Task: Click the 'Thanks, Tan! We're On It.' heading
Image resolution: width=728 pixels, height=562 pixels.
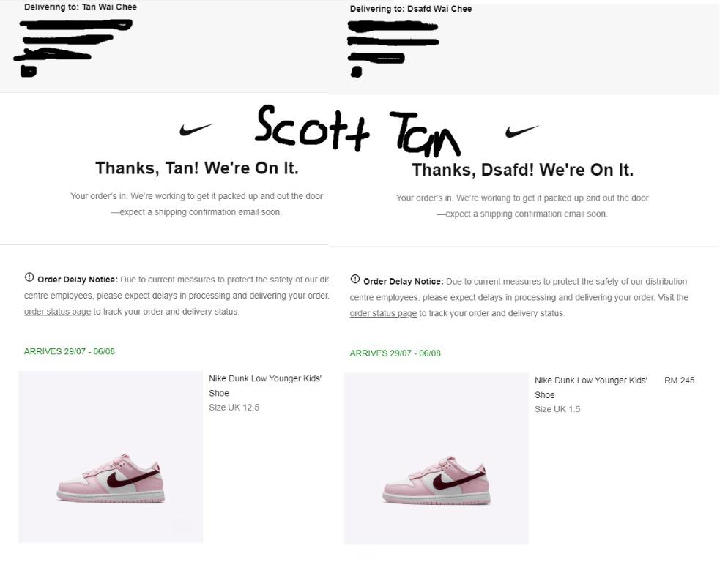Action: point(197,168)
